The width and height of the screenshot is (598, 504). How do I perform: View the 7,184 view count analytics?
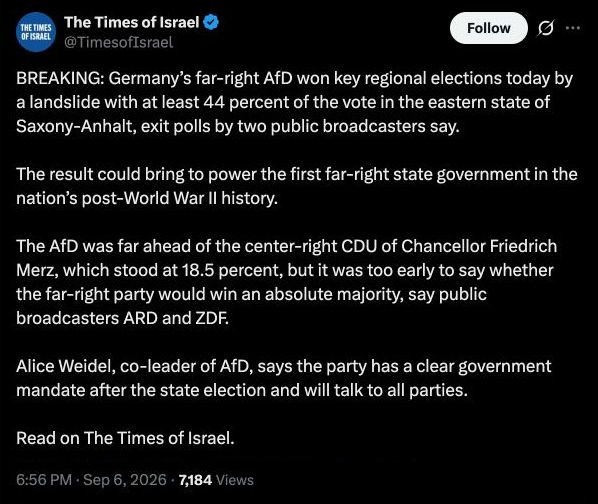(x=195, y=480)
